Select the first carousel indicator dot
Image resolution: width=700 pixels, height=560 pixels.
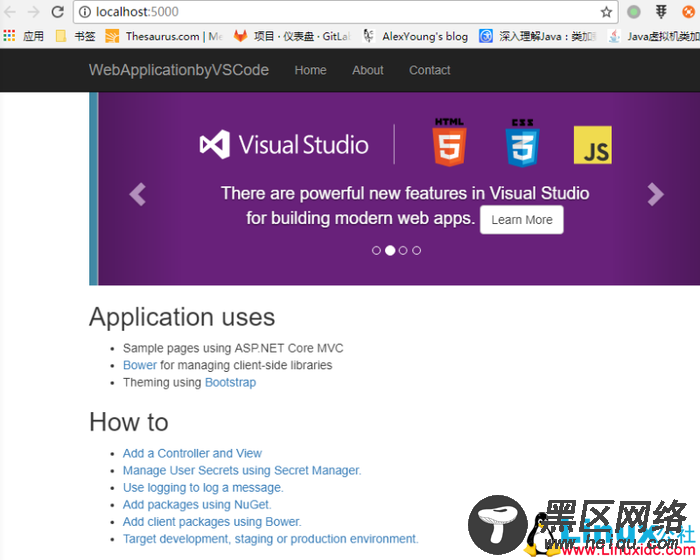pyautogui.click(x=376, y=251)
